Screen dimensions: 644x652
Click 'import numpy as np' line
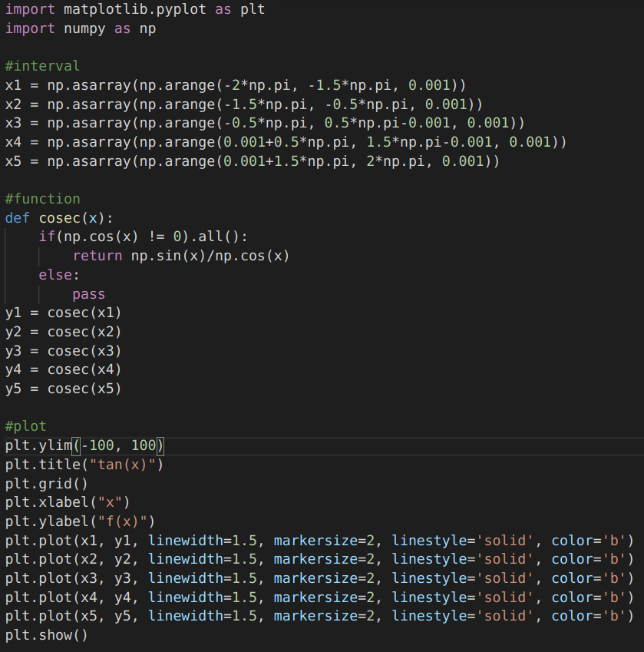point(81,28)
